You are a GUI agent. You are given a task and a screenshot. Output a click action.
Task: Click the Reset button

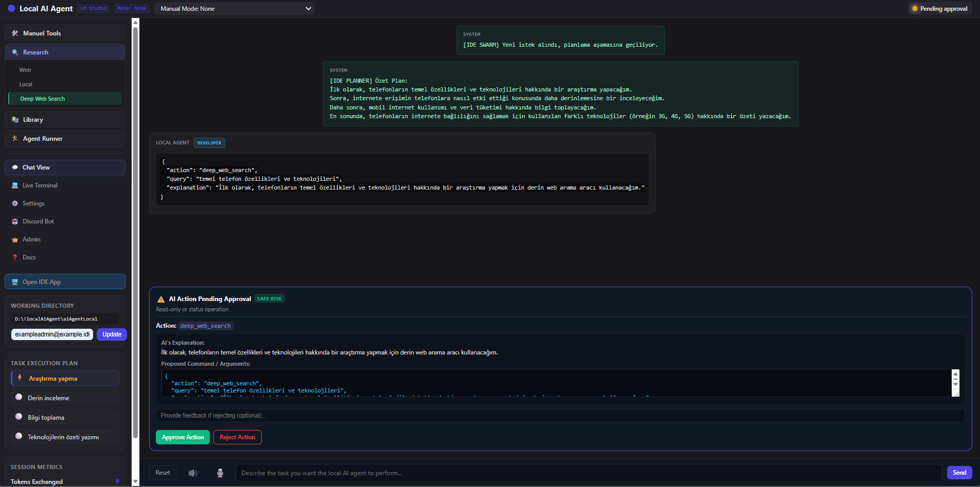(162, 473)
